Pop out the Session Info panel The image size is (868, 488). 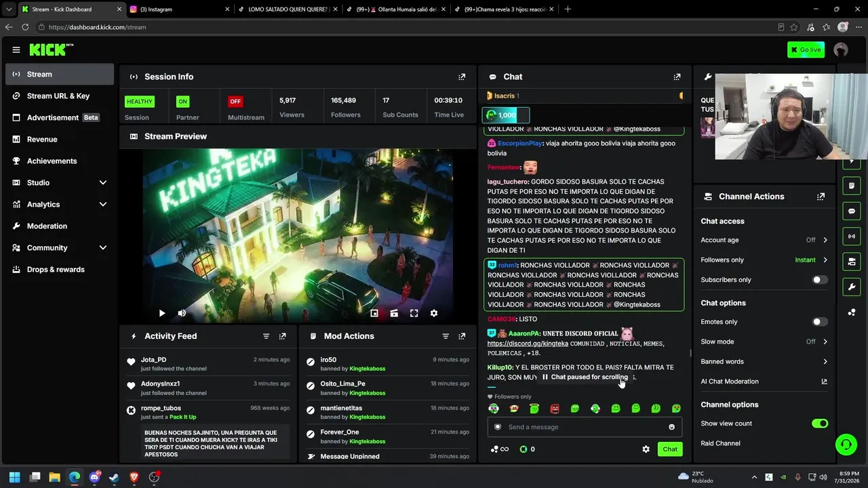coord(462,77)
